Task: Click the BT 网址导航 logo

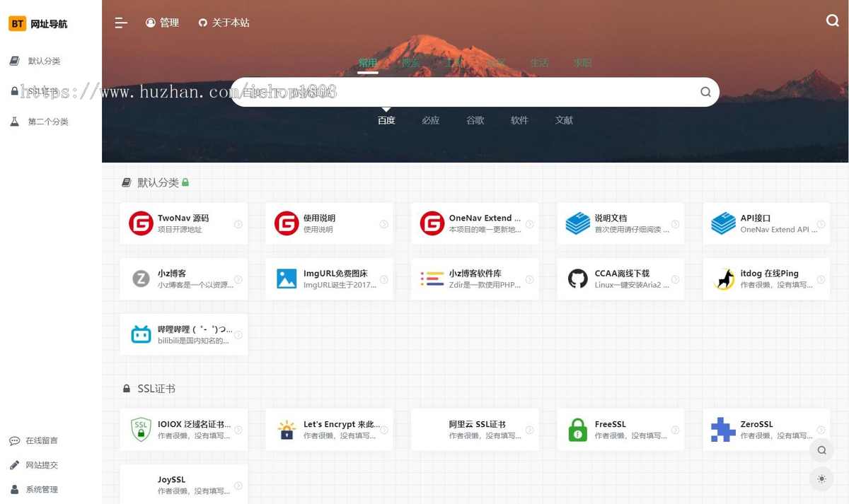Action: pyautogui.click(x=38, y=23)
